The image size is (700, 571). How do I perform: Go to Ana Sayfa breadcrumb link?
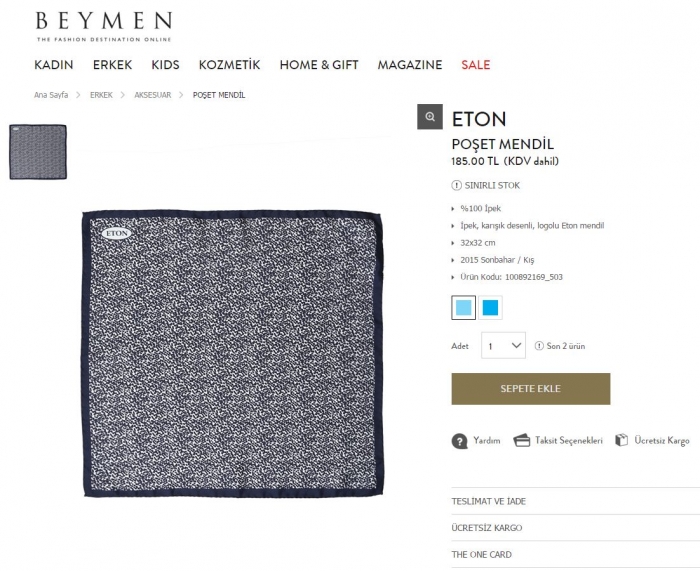click(x=51, y=95)
